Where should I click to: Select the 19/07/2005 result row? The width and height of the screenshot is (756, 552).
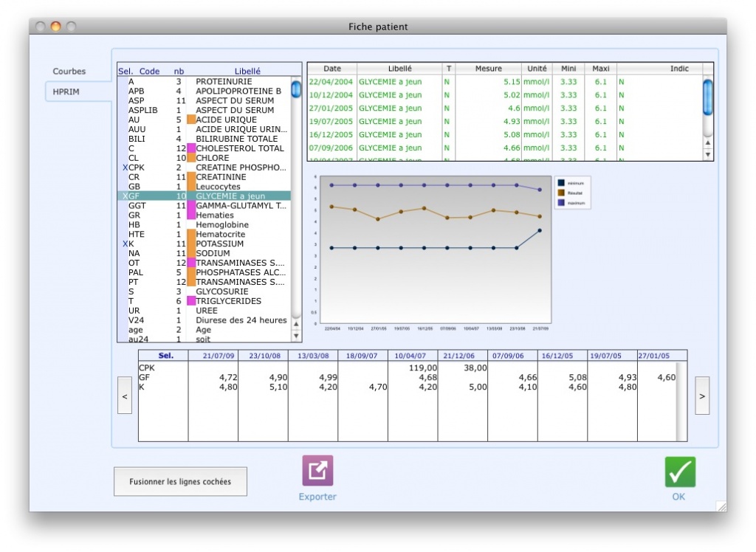505,122
